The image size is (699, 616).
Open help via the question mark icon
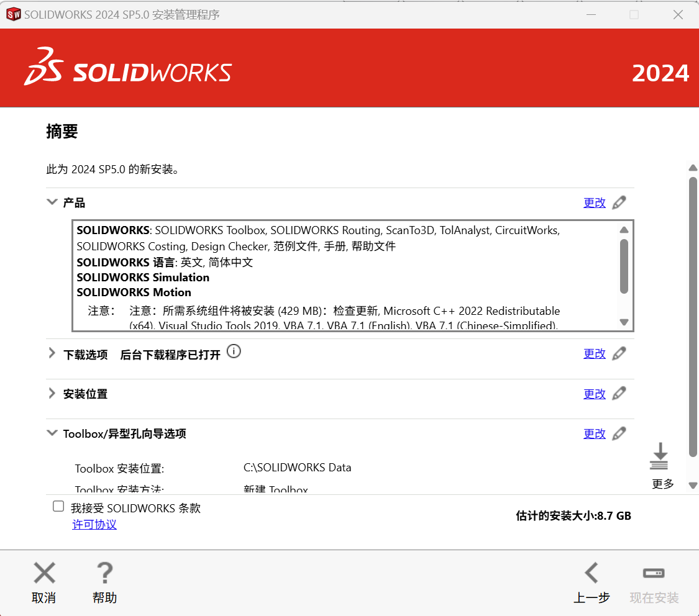coord(105,573)
